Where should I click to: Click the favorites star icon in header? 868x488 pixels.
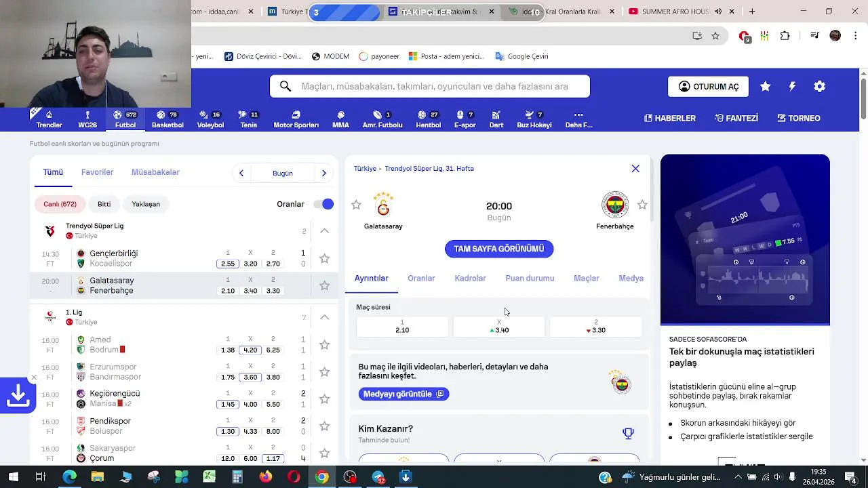[766, 86]
